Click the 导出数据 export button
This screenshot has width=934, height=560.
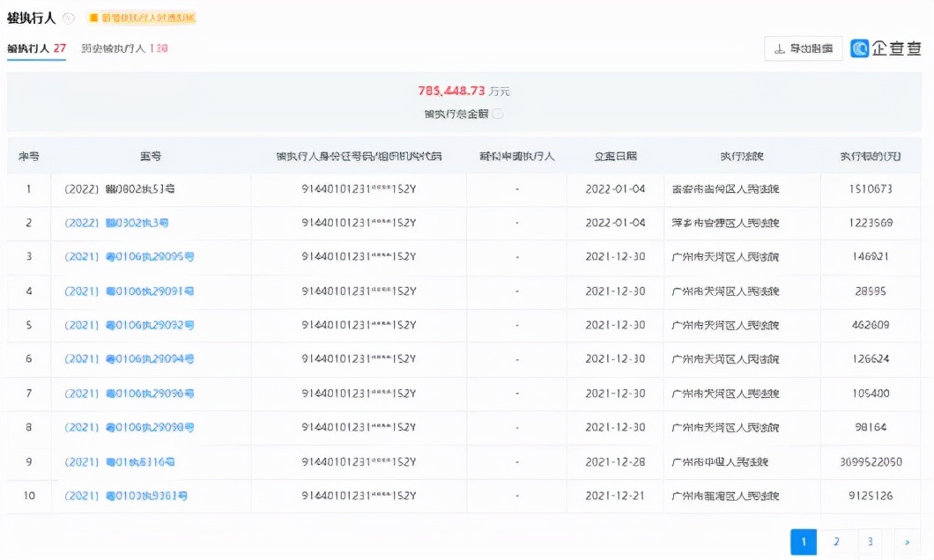pos(802,48)
